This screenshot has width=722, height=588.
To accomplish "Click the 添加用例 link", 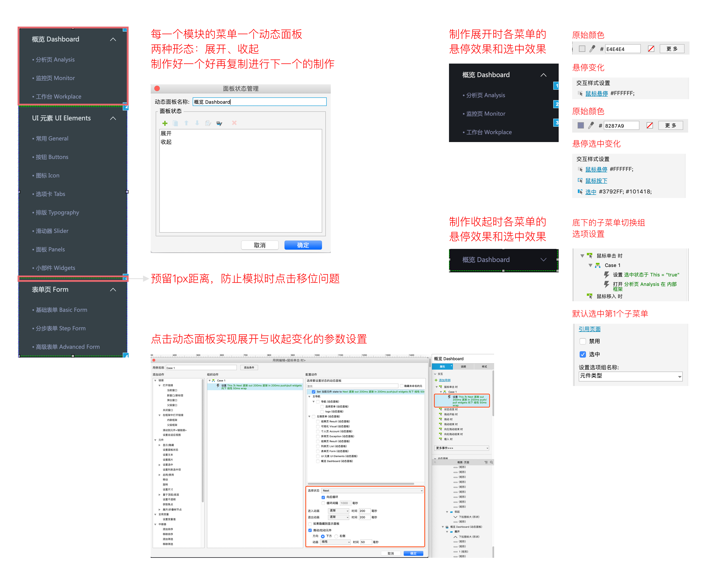I will click(444, 380).
